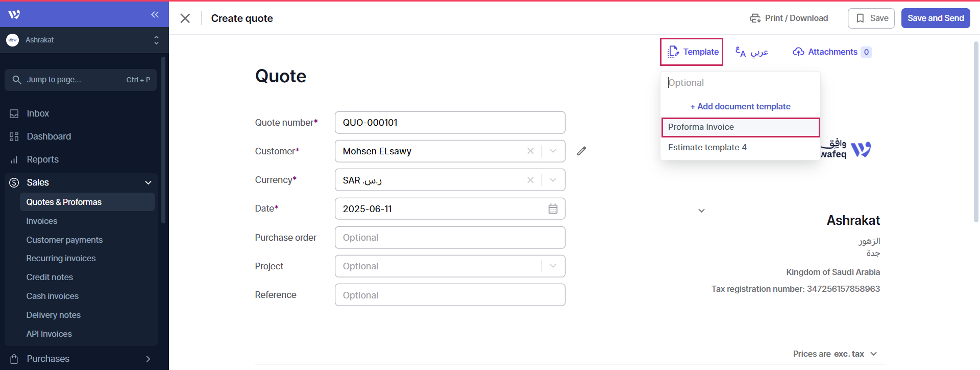Clear the selected customer Mohsen ELsawy

530,151
